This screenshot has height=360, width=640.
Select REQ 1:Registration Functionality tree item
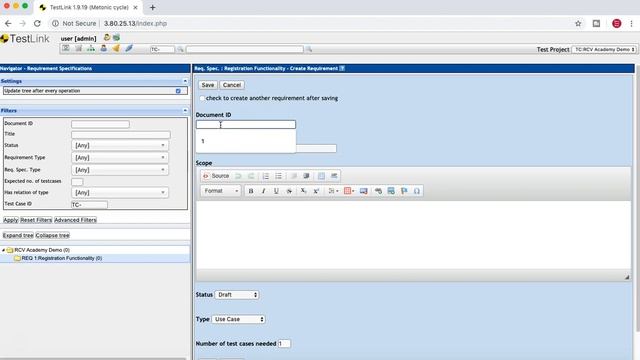(62, 258)
